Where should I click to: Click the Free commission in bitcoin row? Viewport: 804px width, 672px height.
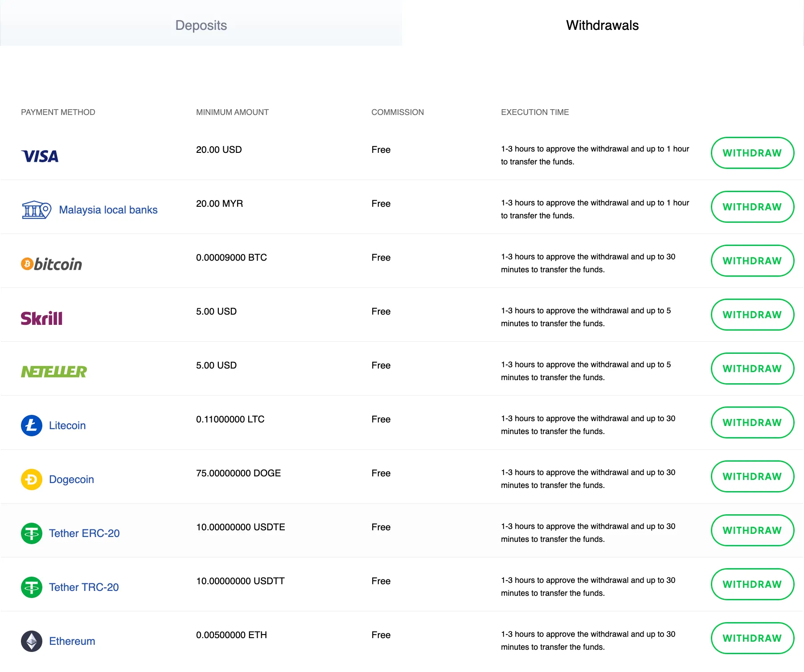coord(381,258)
